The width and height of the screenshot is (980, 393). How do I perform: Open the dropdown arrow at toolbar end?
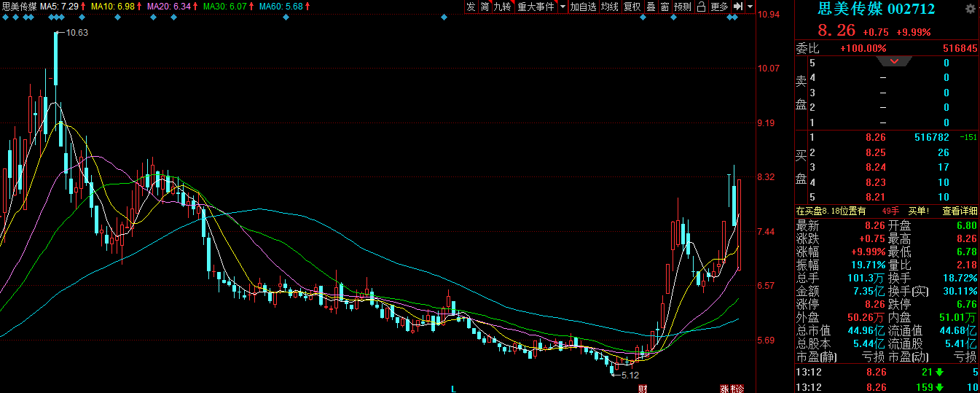point(750,7)
